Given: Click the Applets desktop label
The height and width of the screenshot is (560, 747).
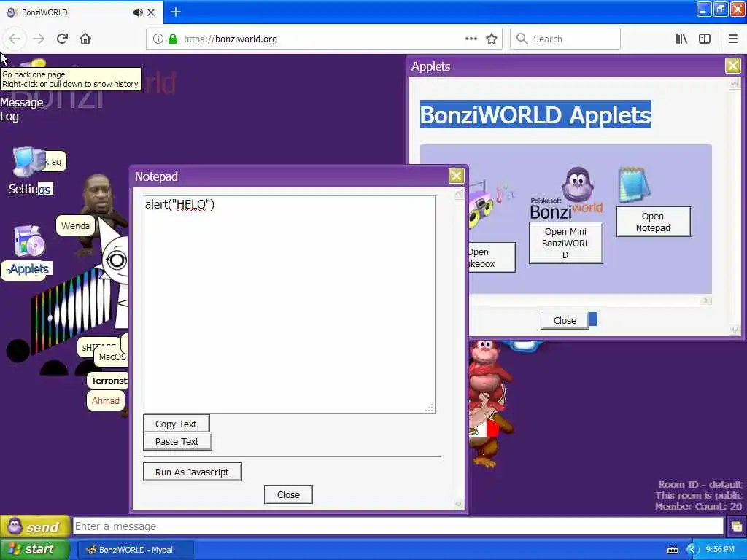Looking at the screenshot, I should (x=29, y=269).
